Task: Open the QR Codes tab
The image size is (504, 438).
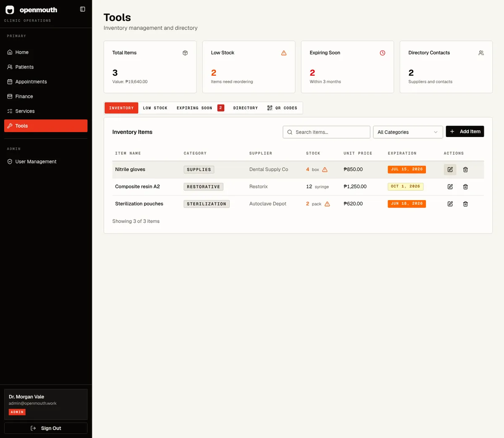Action: click(x=282, y=108)
